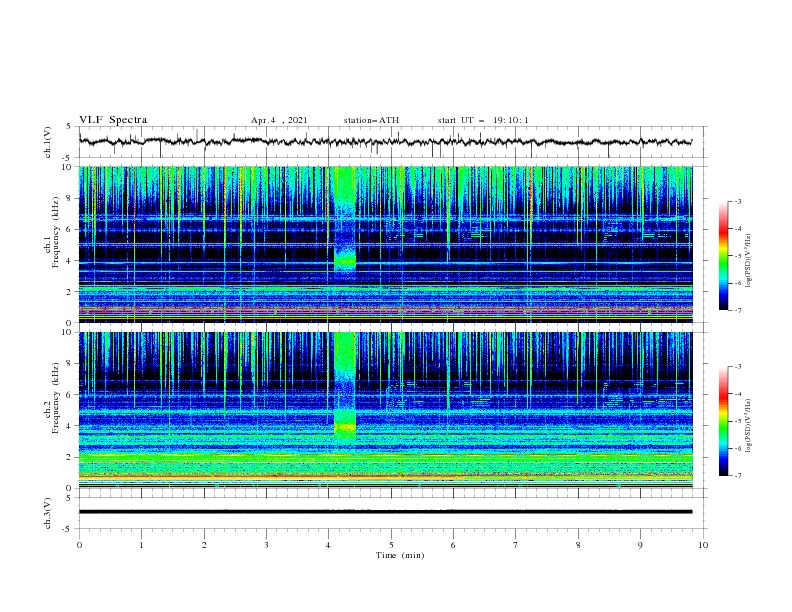The width and height of the screenshot is (792, 612).
Task: Click the "VLF Spectra" plot title
Action: 113,120
